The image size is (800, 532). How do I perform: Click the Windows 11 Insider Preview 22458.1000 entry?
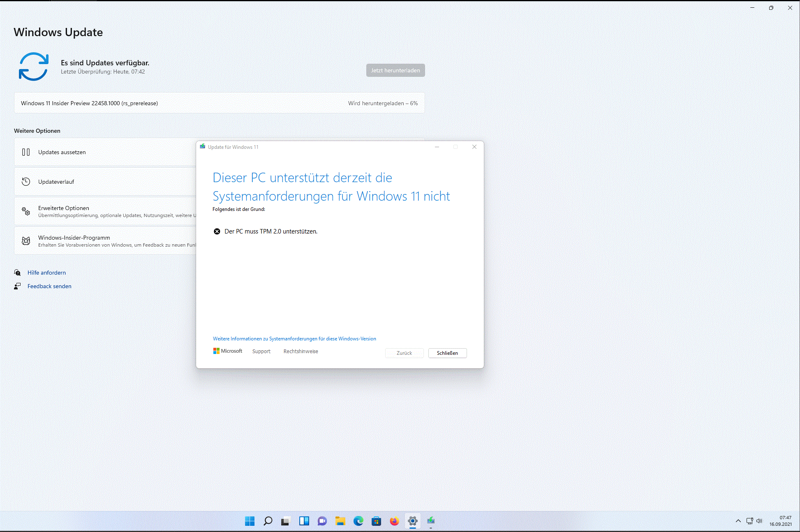[x=220, y=103]
